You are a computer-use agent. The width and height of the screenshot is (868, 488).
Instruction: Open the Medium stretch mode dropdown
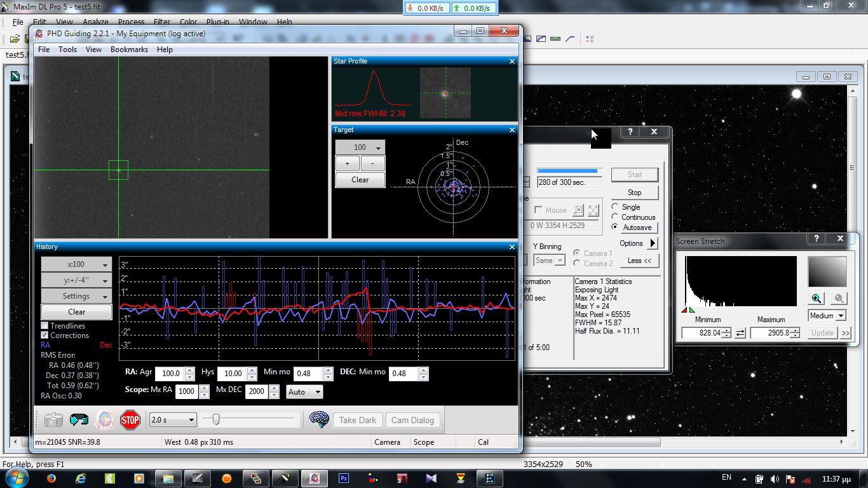coord(827,316)
